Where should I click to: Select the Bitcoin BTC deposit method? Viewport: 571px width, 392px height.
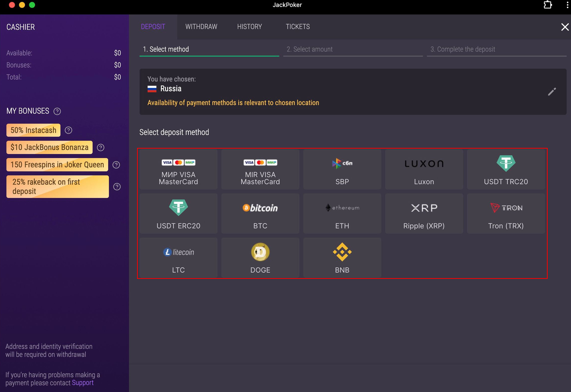tap(260, 214)
